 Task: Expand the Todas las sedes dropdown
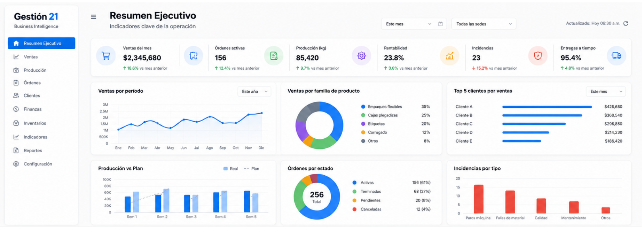pos(484,24)
